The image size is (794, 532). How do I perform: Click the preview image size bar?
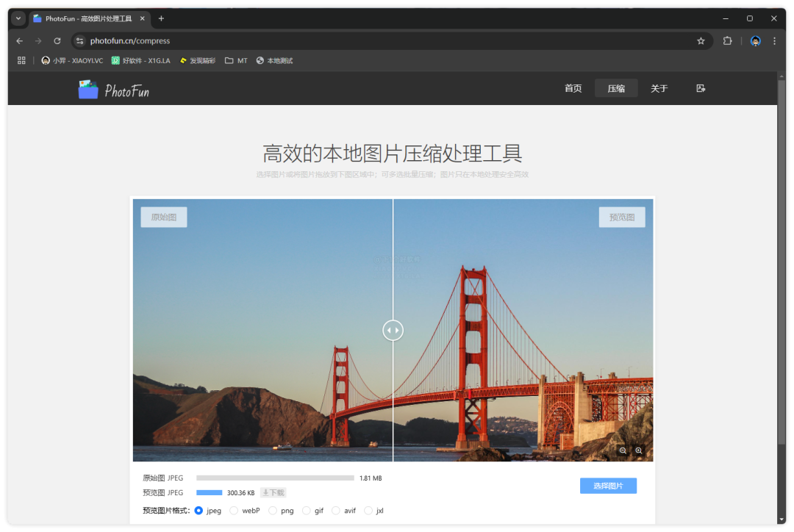point(209,492)
